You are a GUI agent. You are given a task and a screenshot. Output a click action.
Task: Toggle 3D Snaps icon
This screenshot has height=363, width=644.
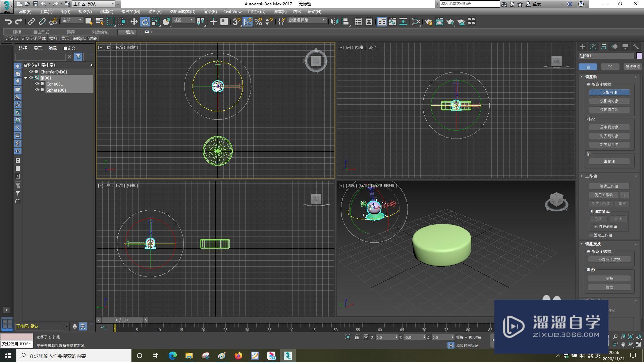click(236, 22)
